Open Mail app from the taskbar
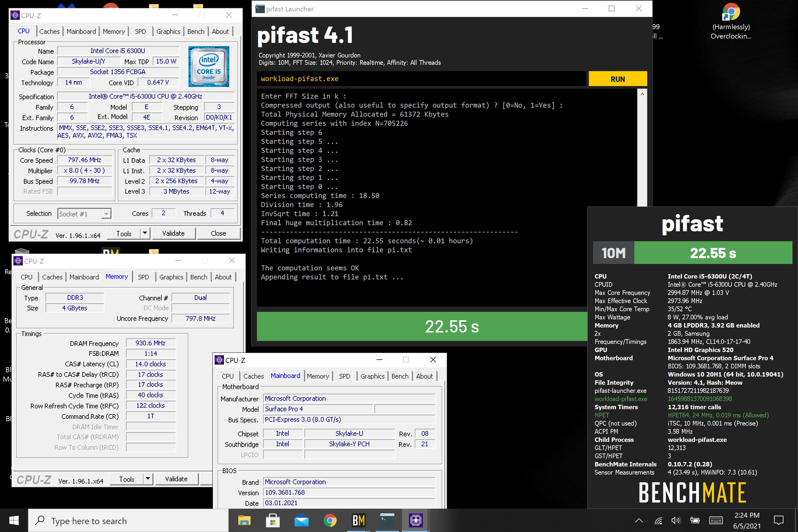798x532 pixels. tap(301, 520)
